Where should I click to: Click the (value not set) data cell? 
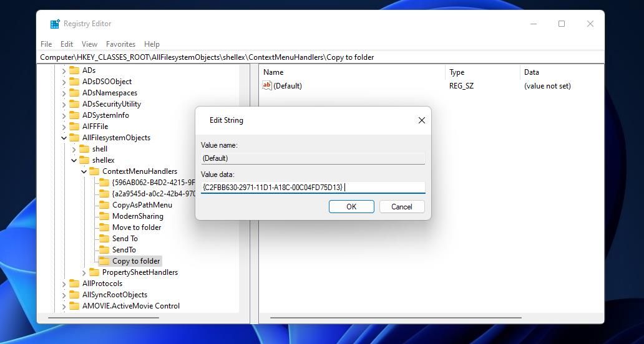(x=547, y=86)
